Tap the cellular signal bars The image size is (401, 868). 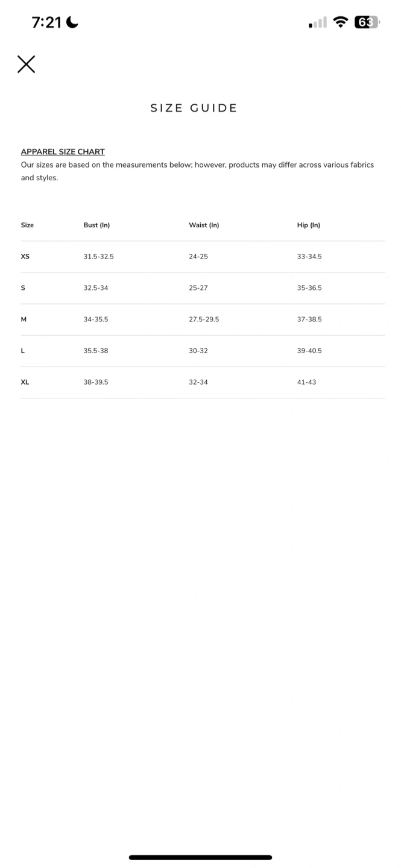coord(318,23)
